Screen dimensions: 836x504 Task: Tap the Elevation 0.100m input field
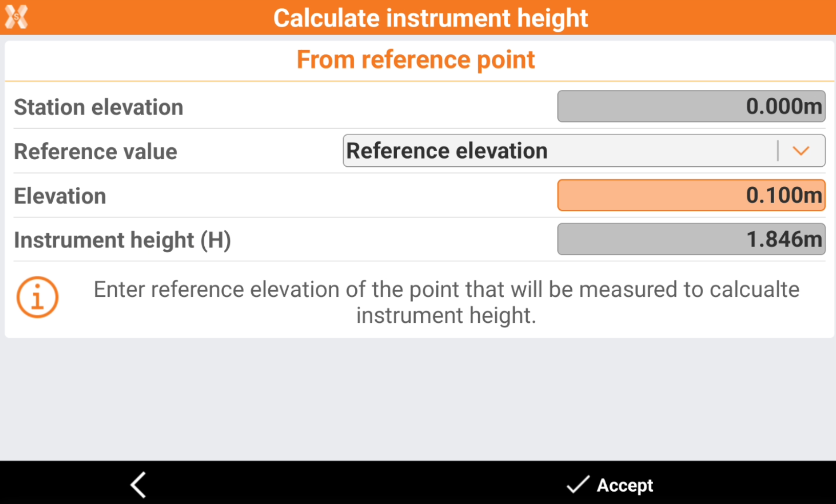click(691, 195)
